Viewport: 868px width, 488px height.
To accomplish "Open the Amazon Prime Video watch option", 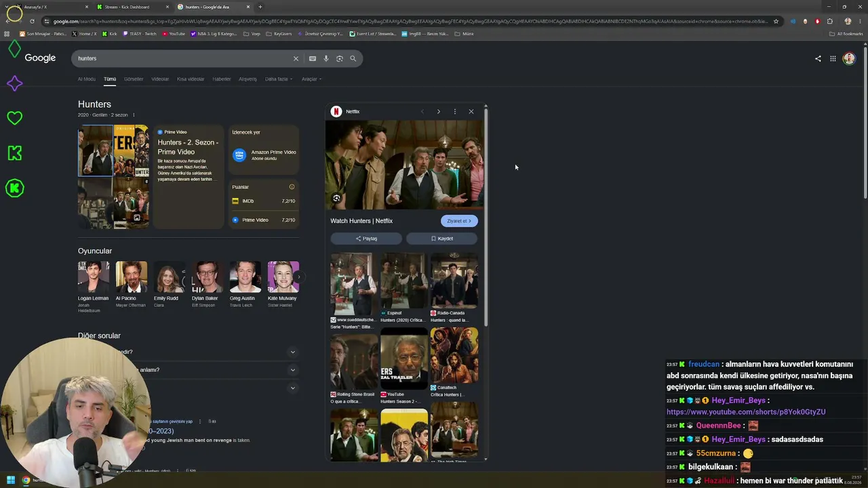I will pos(264,155).
